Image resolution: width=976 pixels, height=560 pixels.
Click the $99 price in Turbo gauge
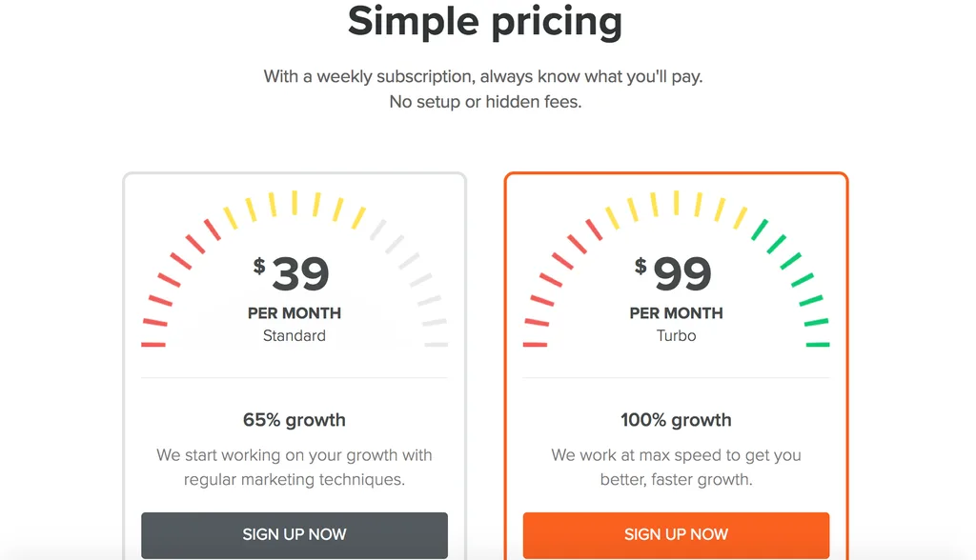(673, 273)
